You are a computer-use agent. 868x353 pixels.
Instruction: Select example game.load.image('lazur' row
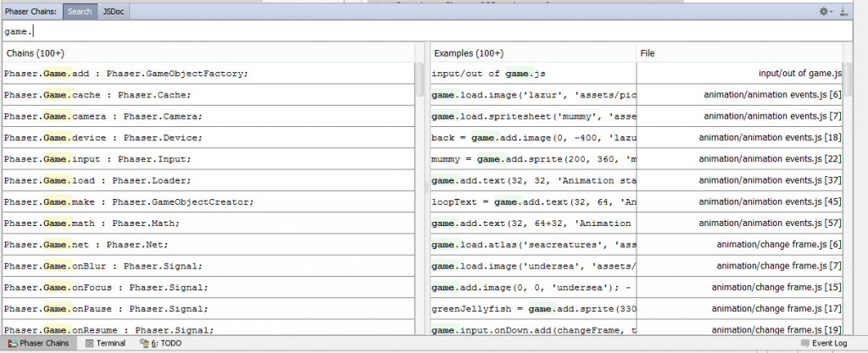(533, 95)
